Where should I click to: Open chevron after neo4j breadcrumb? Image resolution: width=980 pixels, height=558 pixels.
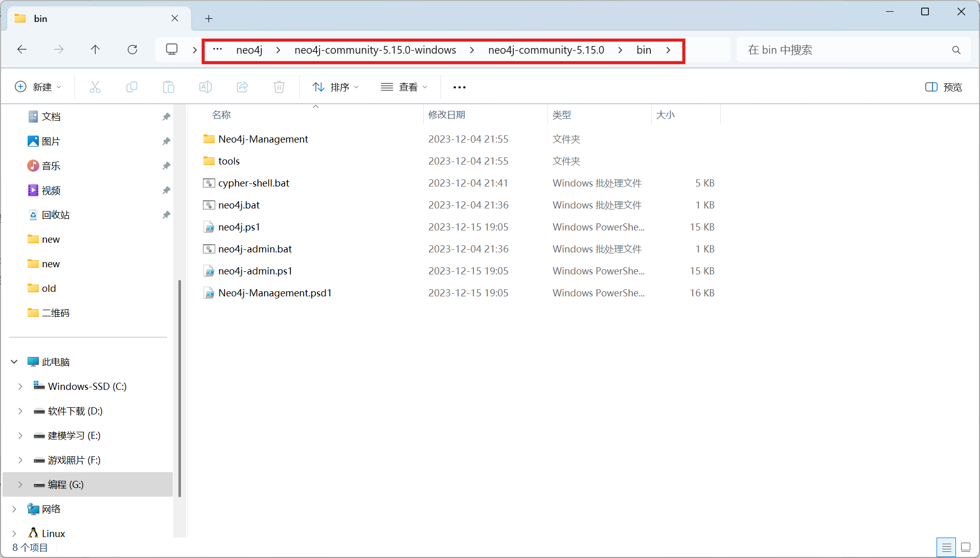pos(278,50)
